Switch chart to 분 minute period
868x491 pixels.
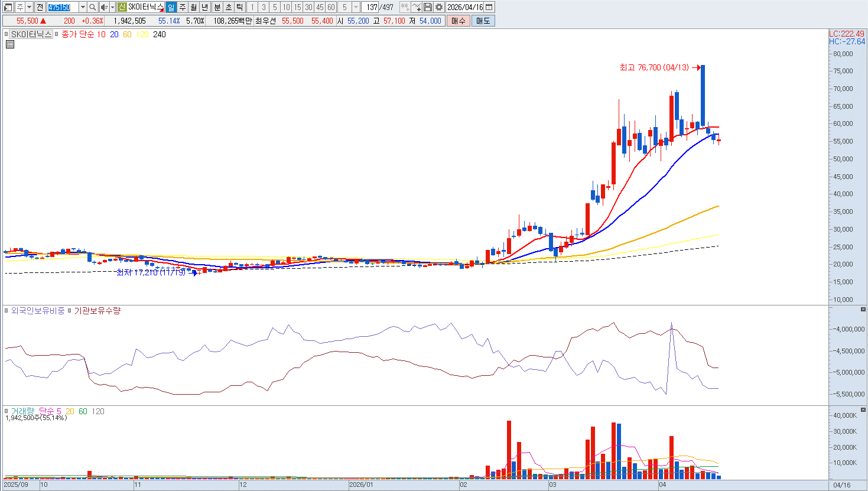tap(217, 7)
